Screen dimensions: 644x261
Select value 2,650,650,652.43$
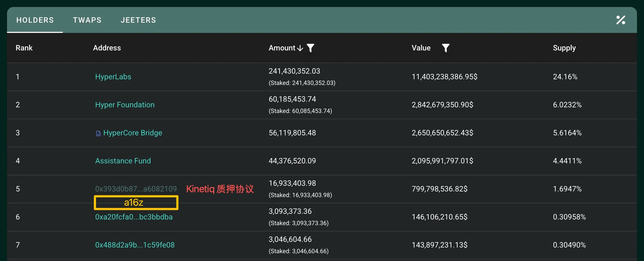coord(442,133)
